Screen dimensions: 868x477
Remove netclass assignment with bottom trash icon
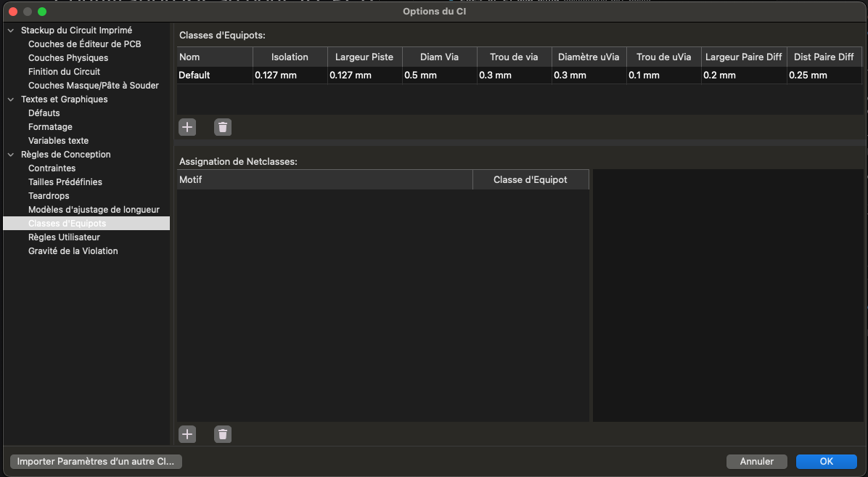pos(223,434)
